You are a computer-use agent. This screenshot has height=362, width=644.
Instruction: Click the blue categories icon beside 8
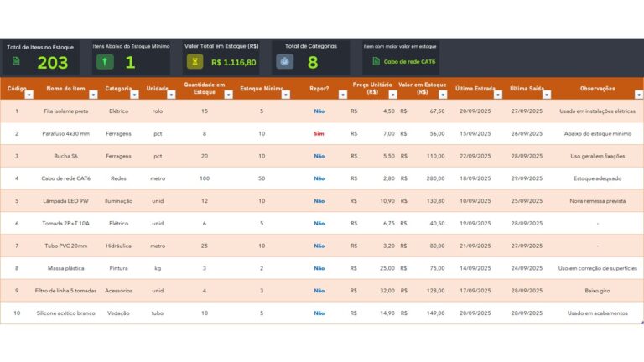[x=284, y=61]
